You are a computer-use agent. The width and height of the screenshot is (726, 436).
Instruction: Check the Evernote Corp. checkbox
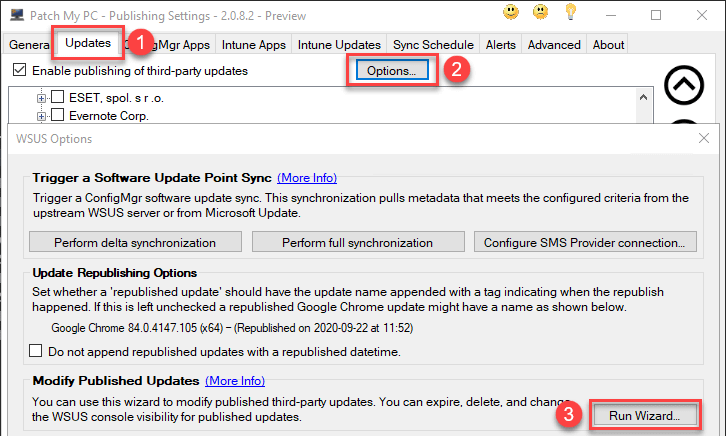[57, 114]
